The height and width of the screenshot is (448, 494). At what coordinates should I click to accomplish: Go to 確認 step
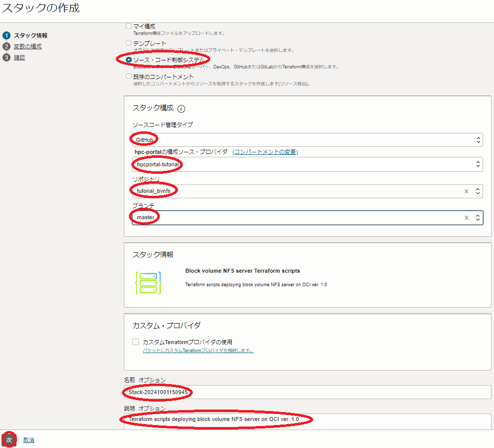pyautogui.click(x=19, y=57)
